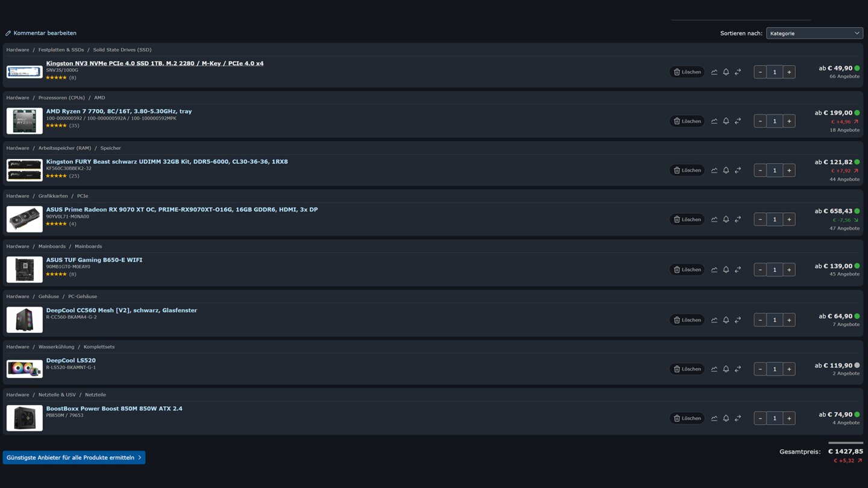Screen dimensions: 868x488
Task: Click swap arrows icon for DeepCool CC560 Mesh
Action: (738, 320)
